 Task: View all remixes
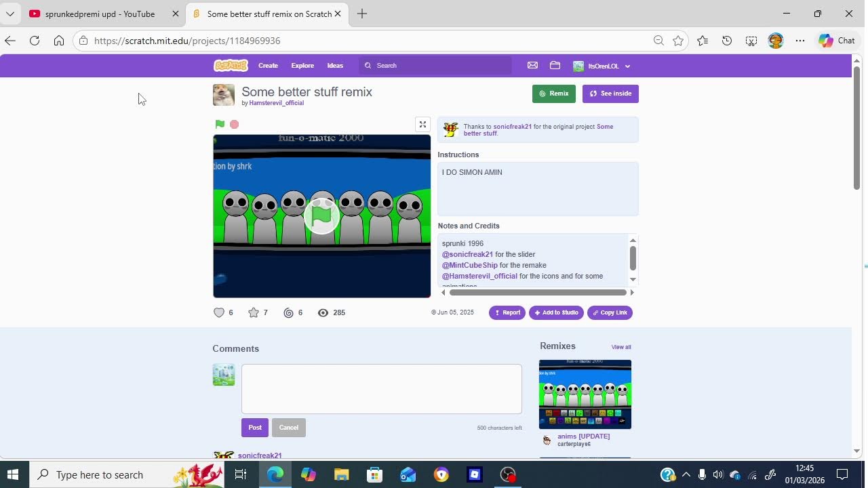621,347
